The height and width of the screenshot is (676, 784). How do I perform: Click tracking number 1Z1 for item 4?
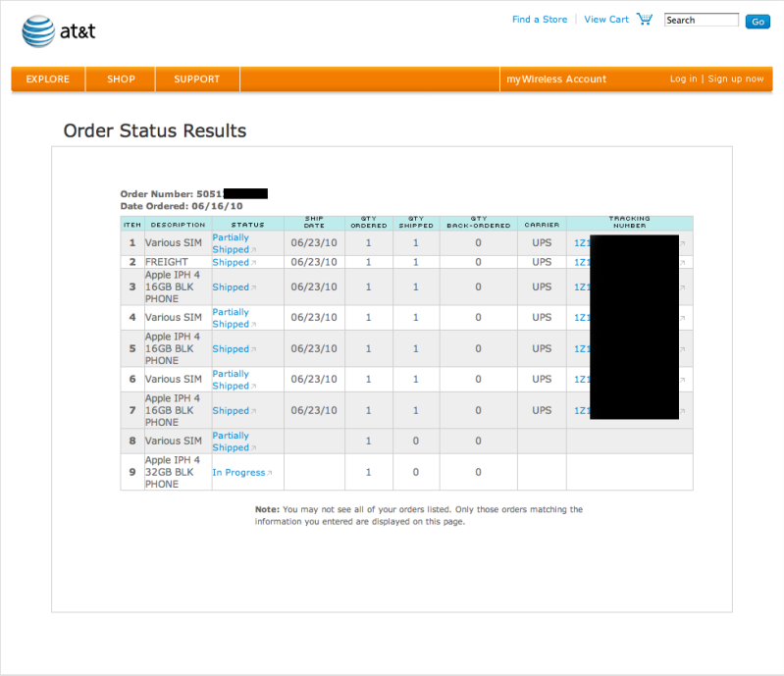[582, 318]
